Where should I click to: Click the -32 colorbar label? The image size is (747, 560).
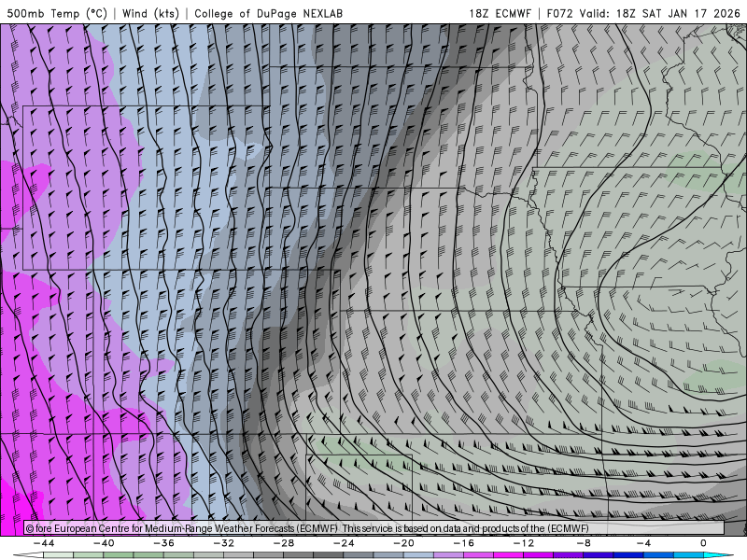point(224,543)
